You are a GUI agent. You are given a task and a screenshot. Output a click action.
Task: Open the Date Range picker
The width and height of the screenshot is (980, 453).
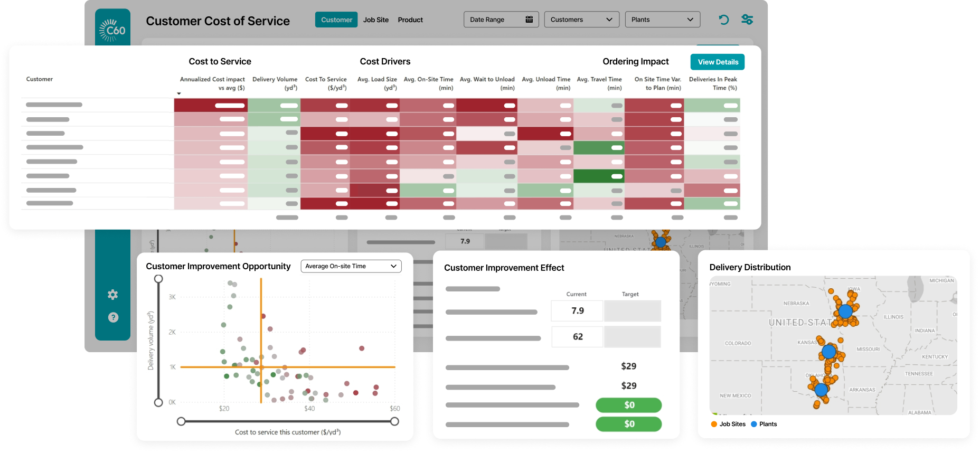pyautogui.click(x=501, y=20)
